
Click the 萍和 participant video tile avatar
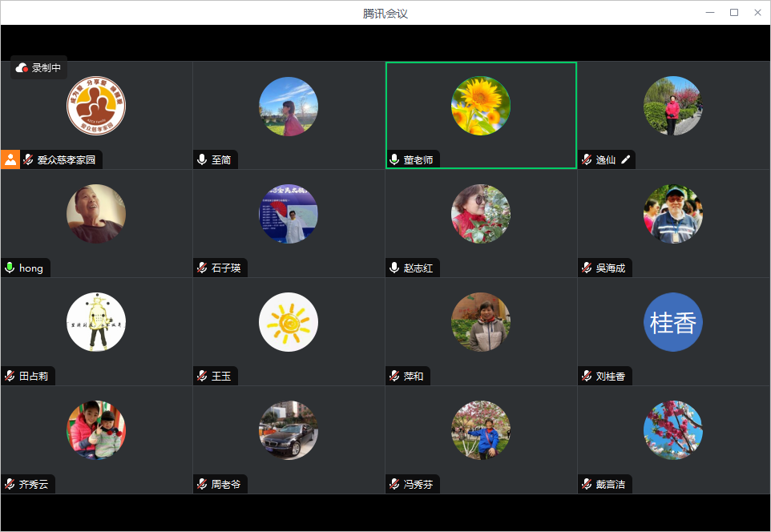[x=481, y=322]
